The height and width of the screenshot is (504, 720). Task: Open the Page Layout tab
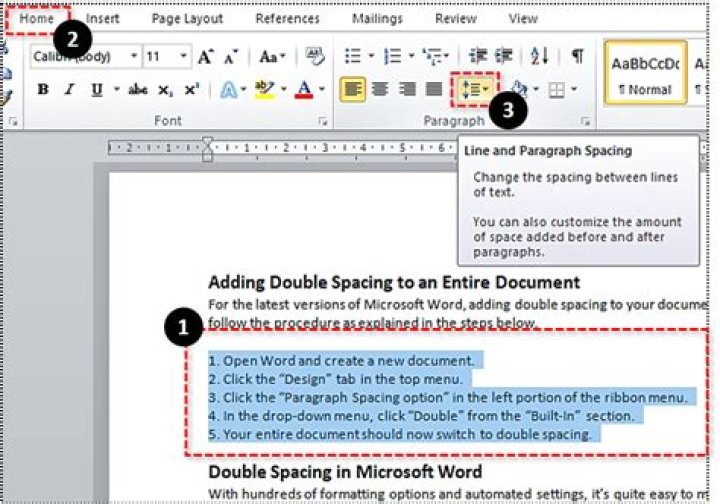click(x=187, y=18)
